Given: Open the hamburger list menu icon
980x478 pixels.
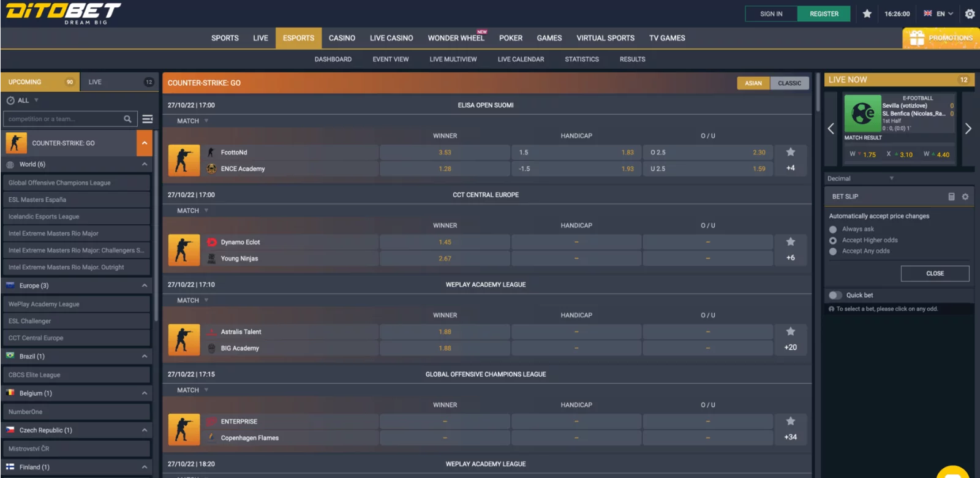Looking at the screenshot, I should tap(148, 119).
